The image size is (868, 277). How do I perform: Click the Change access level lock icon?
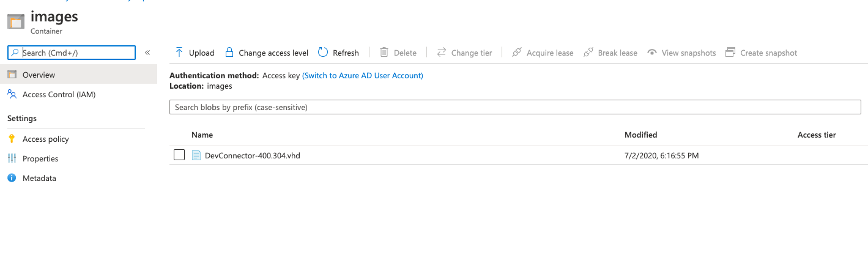point(229,53)
